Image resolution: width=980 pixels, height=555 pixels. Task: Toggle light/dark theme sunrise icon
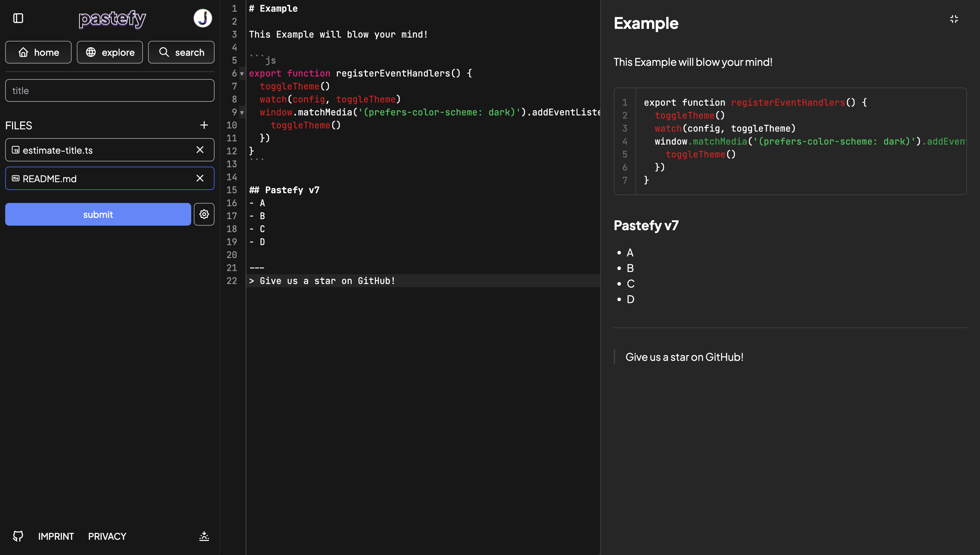click(x=204, y=536)
